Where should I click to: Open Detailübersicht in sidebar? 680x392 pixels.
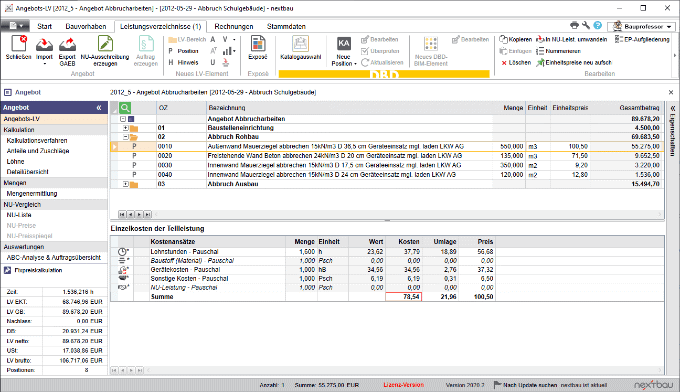point(27,172)
